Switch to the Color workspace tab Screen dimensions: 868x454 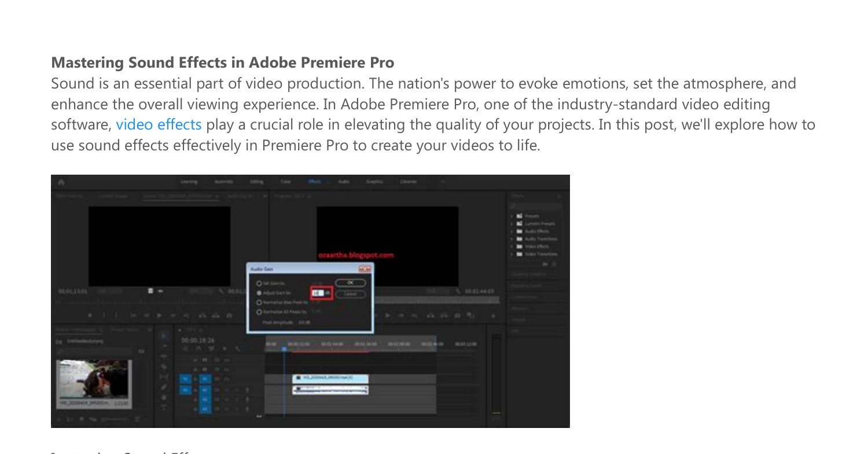click(286, 181)
